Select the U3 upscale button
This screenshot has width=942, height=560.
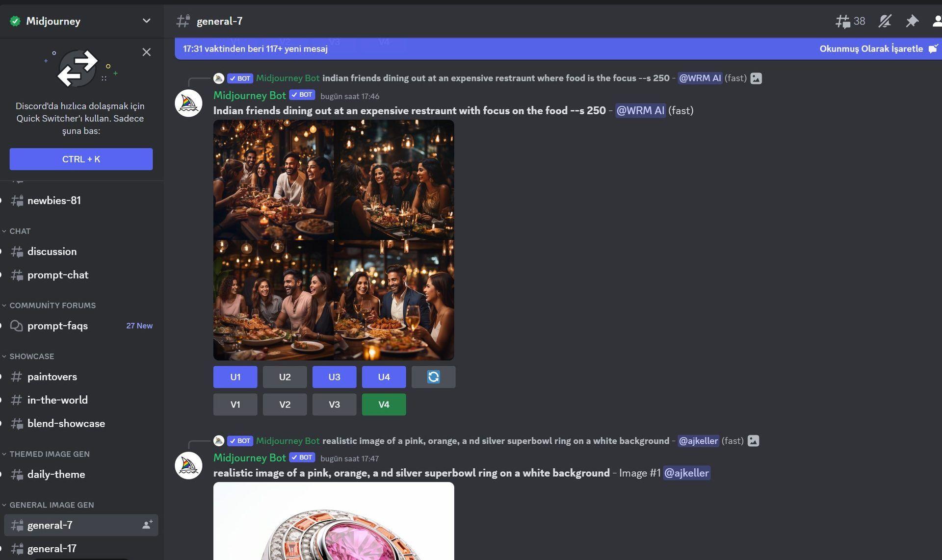tap(334, 376)
